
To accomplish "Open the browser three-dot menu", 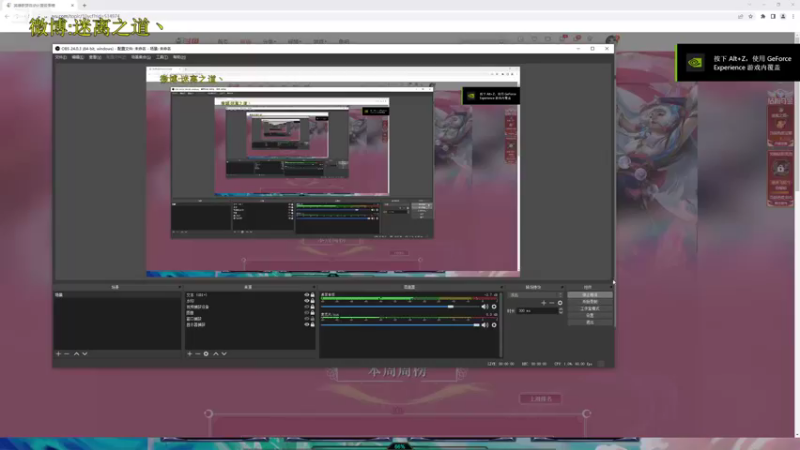I will click(793, 16).
